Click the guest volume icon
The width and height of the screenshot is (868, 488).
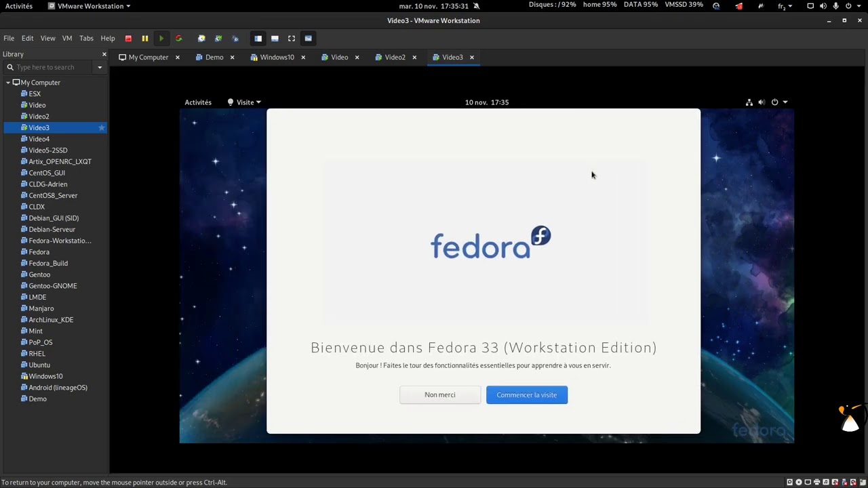tap(762, 102)
